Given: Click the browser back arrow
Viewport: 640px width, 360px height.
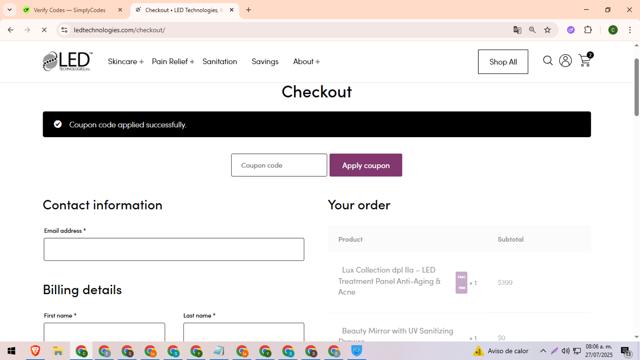Looking at the screenshot, I should click(11, 30).
